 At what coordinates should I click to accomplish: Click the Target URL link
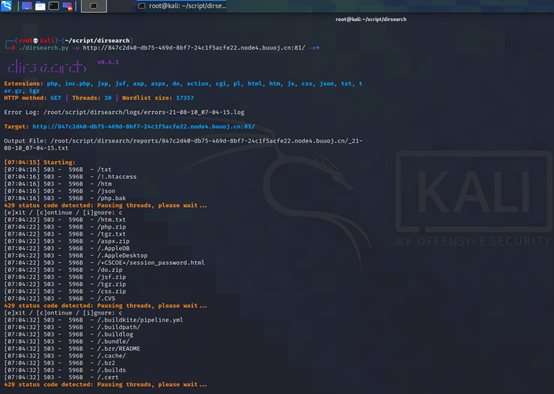tap(143, 127)
